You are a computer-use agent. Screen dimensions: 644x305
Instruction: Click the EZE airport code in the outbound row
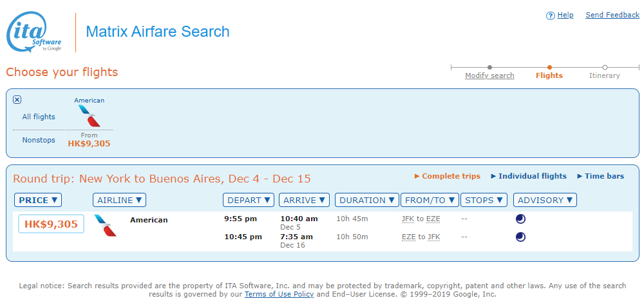click(433, 219)
